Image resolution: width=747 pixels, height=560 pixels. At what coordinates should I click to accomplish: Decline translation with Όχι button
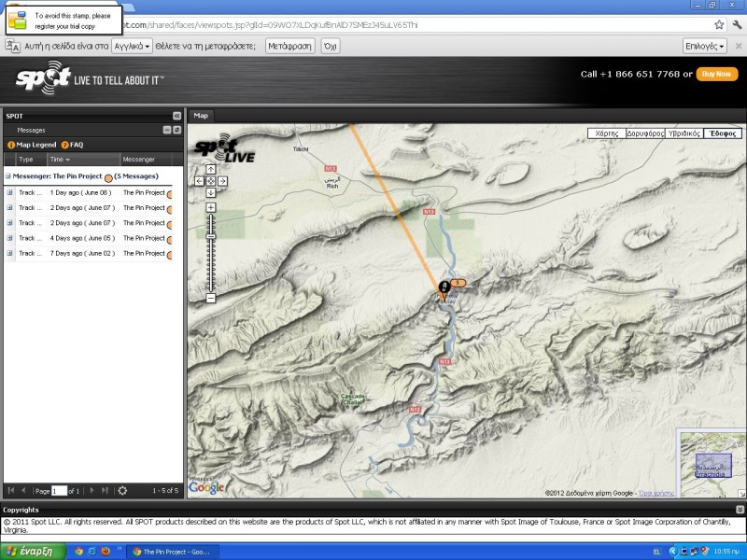(331, 46)
